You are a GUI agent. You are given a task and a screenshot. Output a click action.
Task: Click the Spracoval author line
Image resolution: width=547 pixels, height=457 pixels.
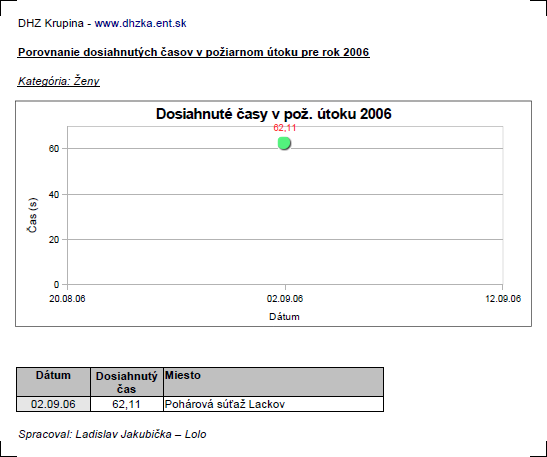[112, 434]
